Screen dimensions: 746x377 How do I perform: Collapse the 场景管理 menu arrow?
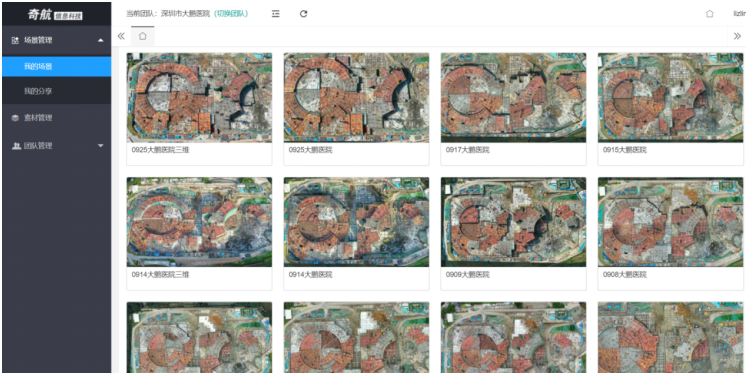click(x=100, y=40)
